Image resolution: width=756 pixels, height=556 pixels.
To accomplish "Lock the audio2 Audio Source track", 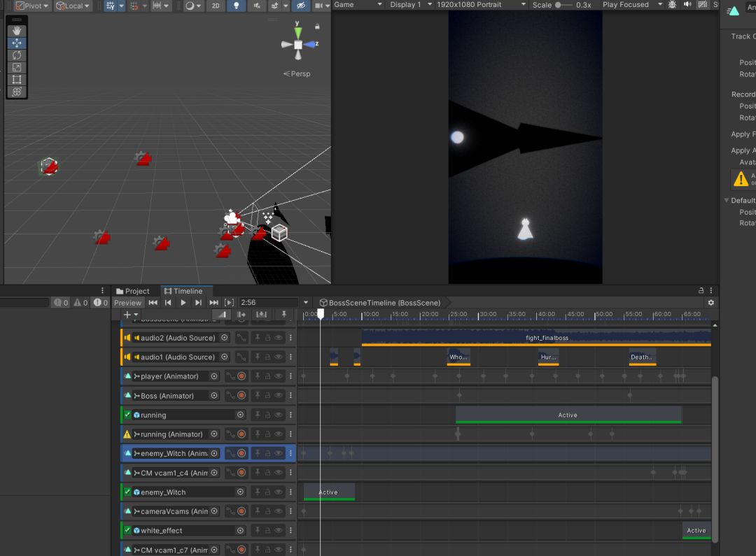I will click(x=267, y=338).
